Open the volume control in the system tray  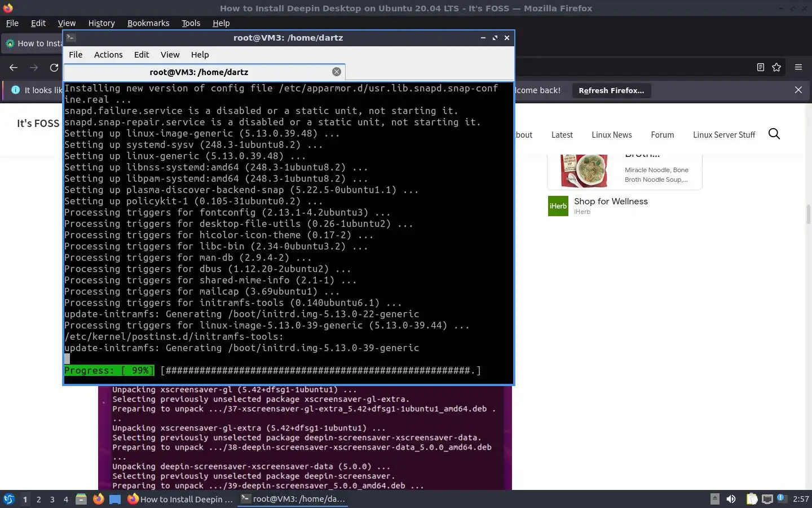click(731, 499)
